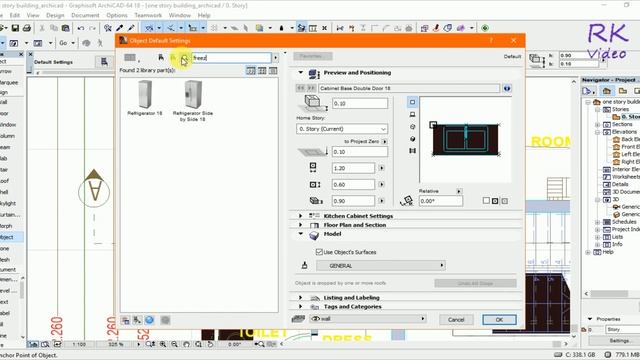Open the Window menu
The image size is (640, 360).
coord(180,16)
